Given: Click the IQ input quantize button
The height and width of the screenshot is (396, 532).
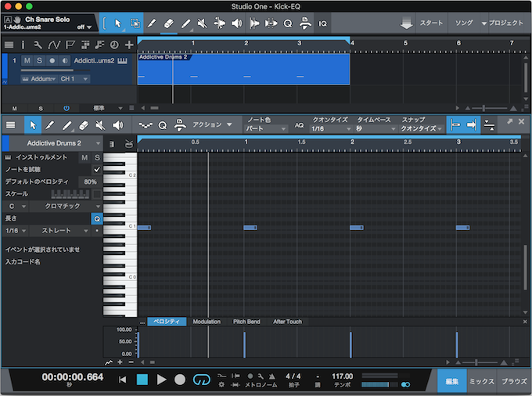Looking at the screenshot, I should [x=322, y=23].
